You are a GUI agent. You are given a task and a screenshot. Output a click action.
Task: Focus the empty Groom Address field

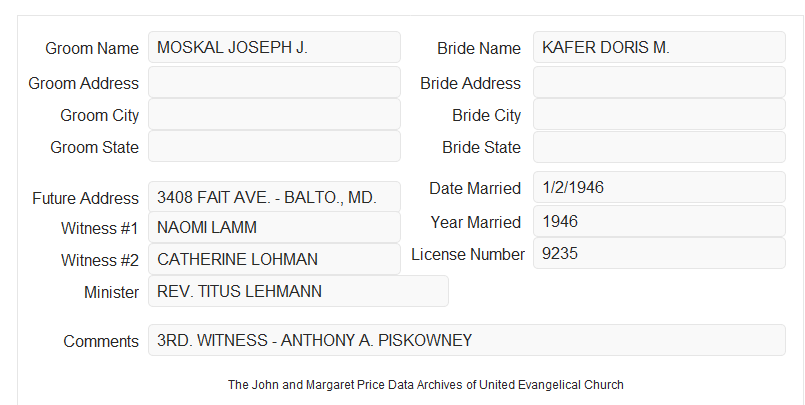pyautogui.click(x=274, y=82)
